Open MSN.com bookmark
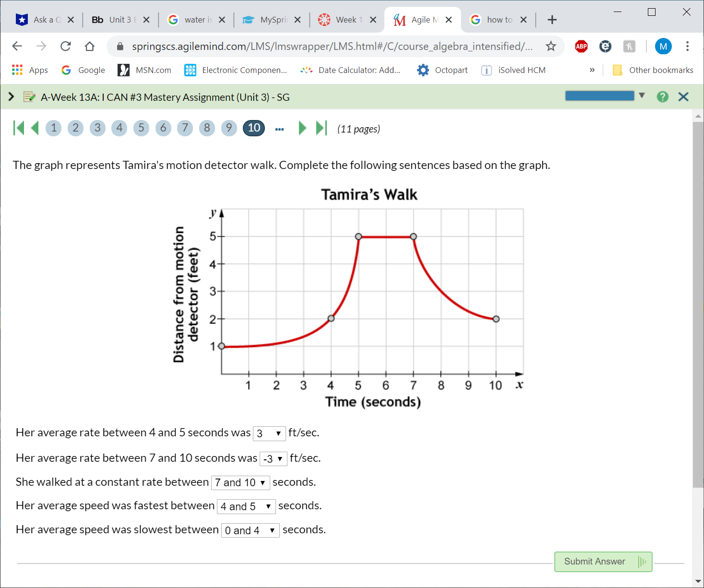Image resolution: width=704 pixels, height=588 pixels. (x=144, y=70)
